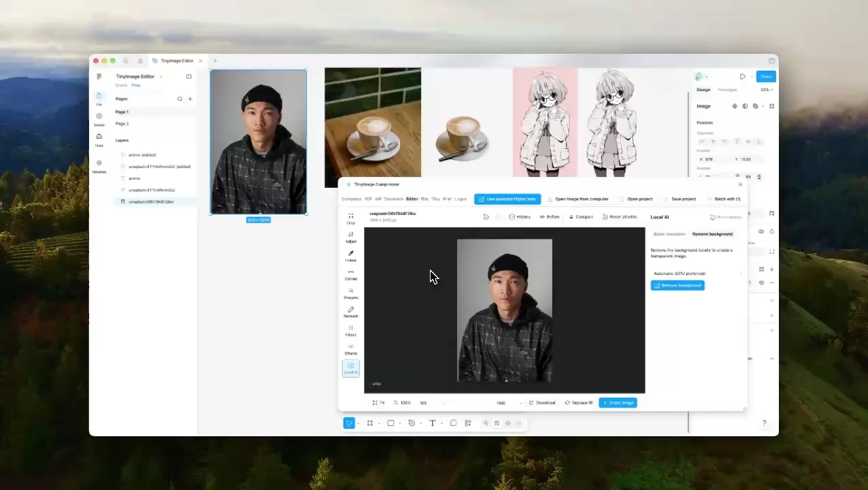Click the Replace fill button

click(x=579, y=403)
